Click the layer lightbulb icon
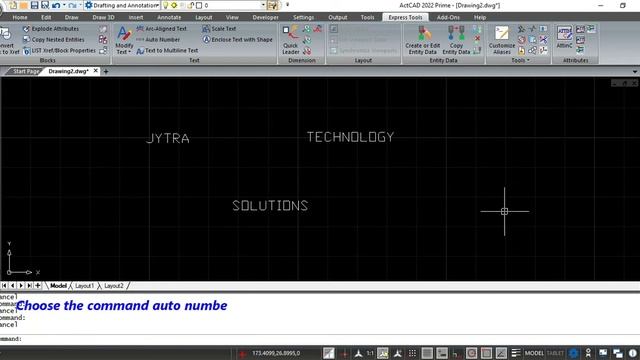The height and width of the screenshot is (360, 640). [x=165, y=5]
